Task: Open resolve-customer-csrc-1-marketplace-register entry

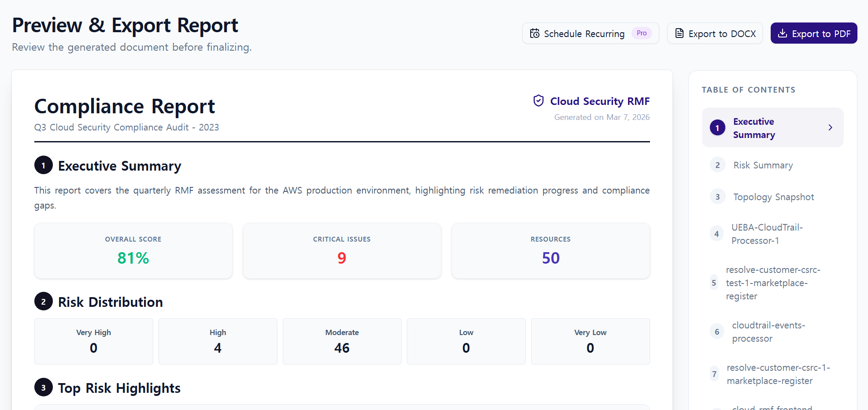Action: click(773, 374)
